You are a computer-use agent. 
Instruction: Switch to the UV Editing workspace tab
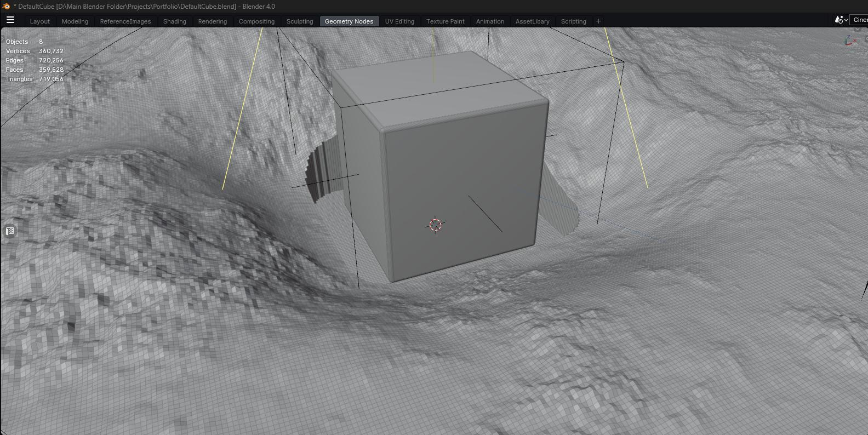[399, 21]
